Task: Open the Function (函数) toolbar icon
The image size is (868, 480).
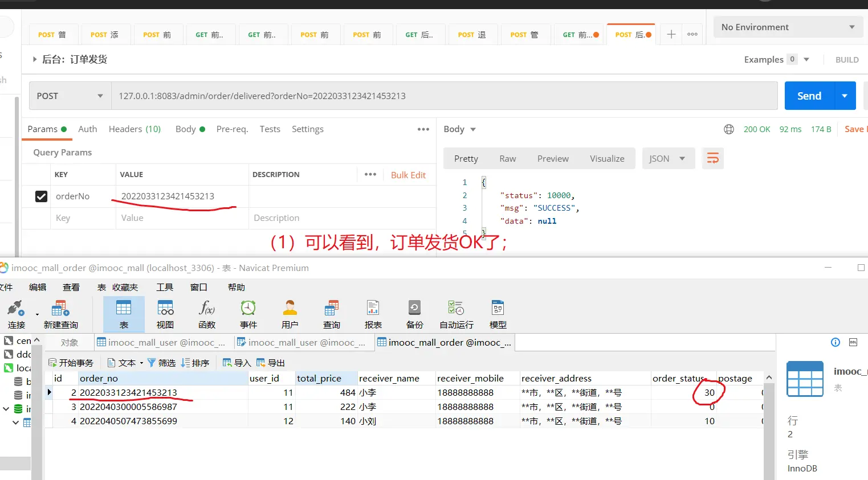Action: (x=207, y=314)
